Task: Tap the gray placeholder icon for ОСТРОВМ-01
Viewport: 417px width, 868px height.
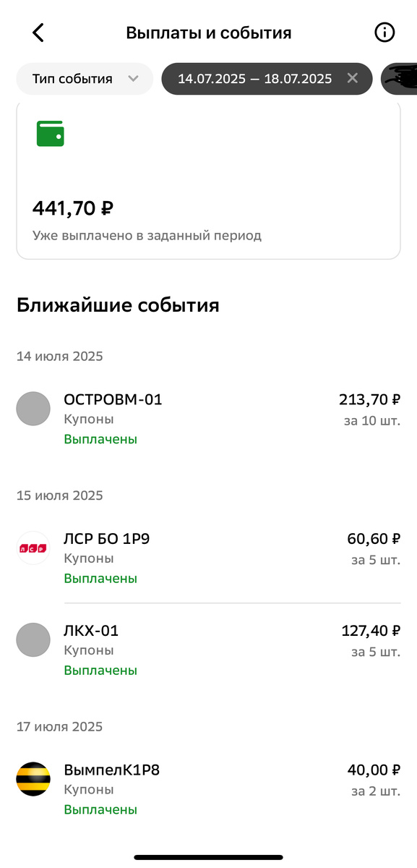Action: [x=33, y=409]
